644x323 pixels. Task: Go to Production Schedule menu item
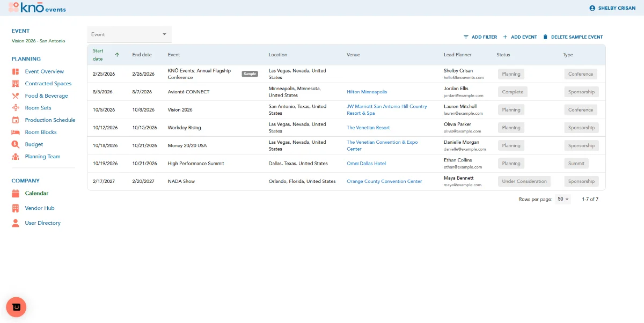pyautogui.click(x=50, y=120)
